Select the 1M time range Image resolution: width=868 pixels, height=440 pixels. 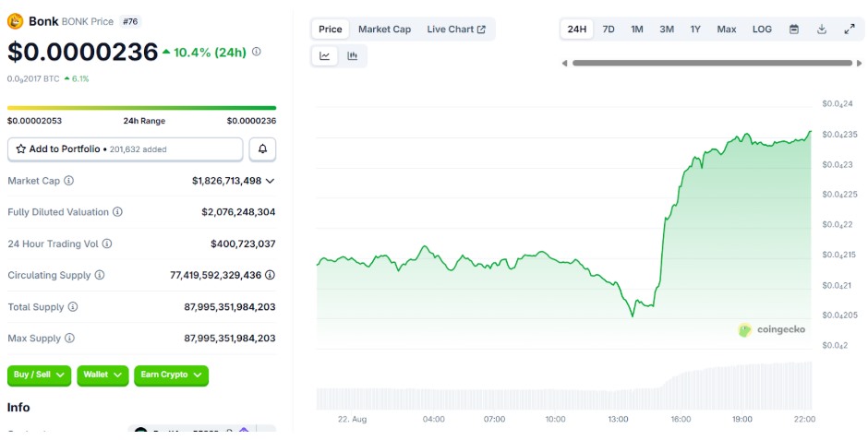pos(637,30)
